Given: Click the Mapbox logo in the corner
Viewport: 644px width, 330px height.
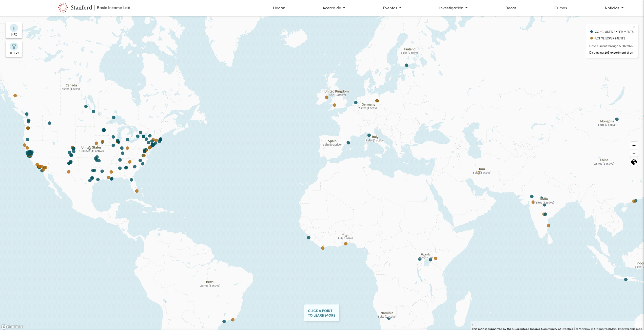Looking at the screenshot, I should click(x=12, y=327).
